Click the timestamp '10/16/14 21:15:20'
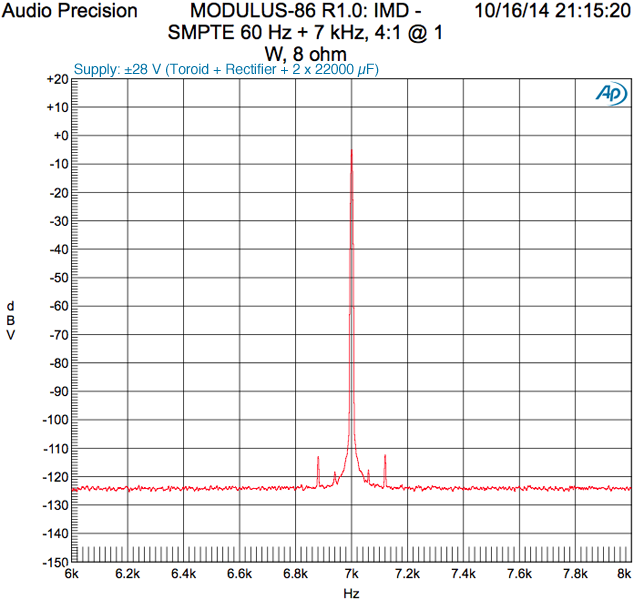Viewport: 644px width, 600px height. [552, 10]
